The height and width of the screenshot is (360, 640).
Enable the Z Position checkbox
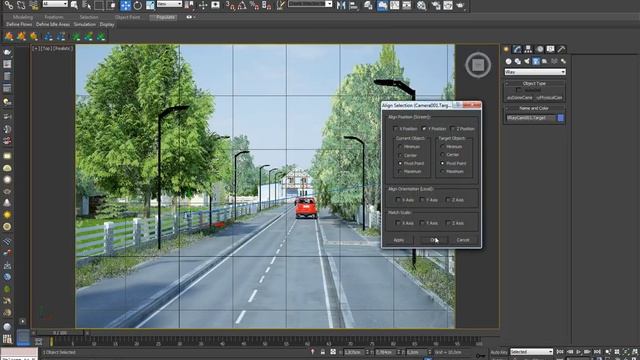(453, 129)
